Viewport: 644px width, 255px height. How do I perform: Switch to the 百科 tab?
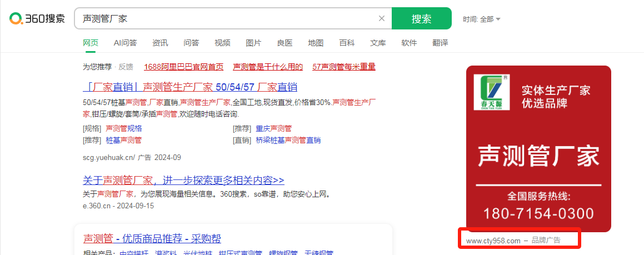click(x=347, y=43)
